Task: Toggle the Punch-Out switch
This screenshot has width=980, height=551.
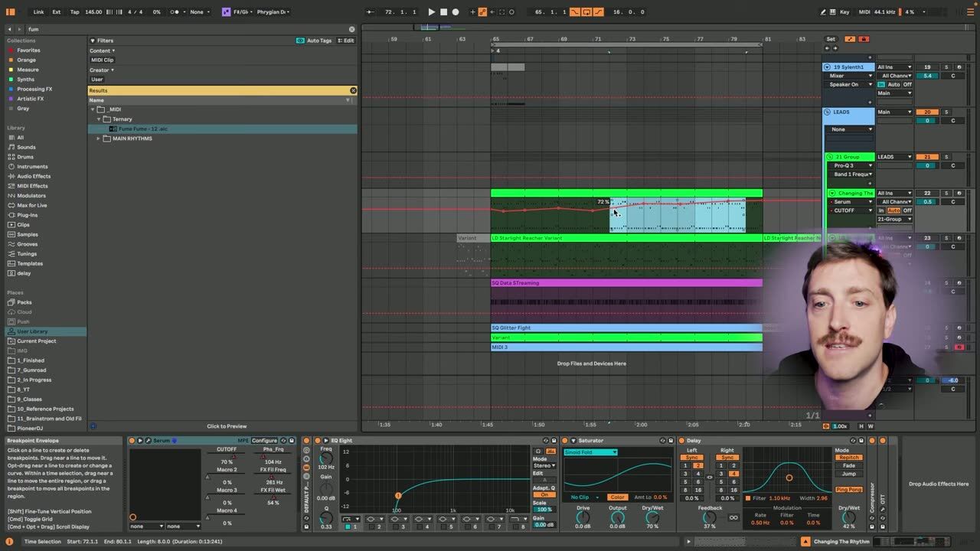Action: pyautogui.click(x=597, y=11)
